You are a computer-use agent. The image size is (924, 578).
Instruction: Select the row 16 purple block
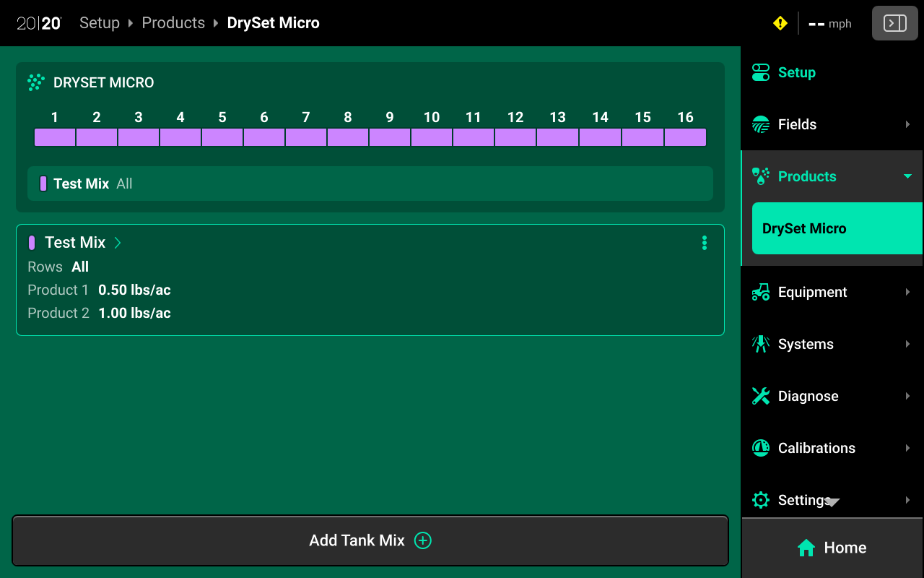[x=685, y=137]
